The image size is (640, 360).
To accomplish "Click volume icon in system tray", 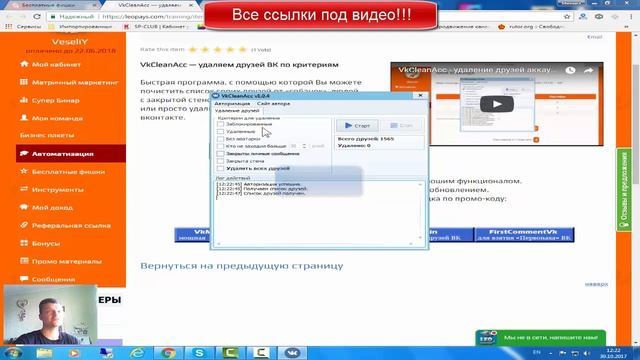I will 587,353.
